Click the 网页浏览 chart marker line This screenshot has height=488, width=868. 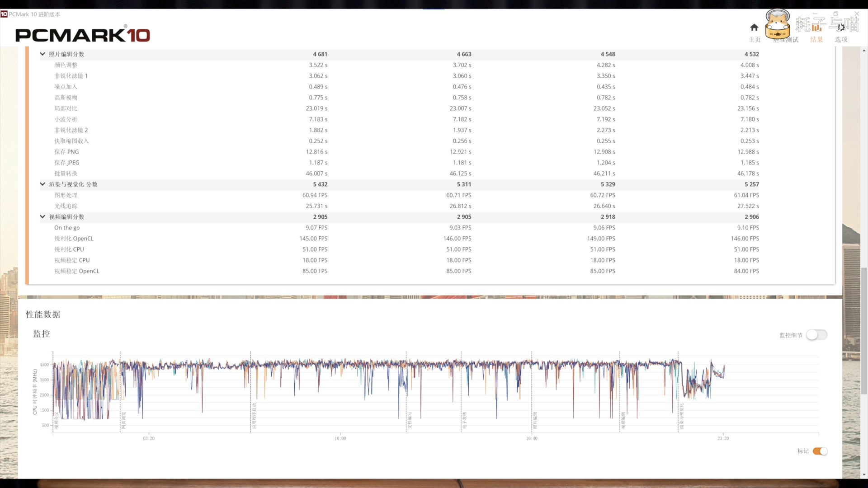(120, 392)
